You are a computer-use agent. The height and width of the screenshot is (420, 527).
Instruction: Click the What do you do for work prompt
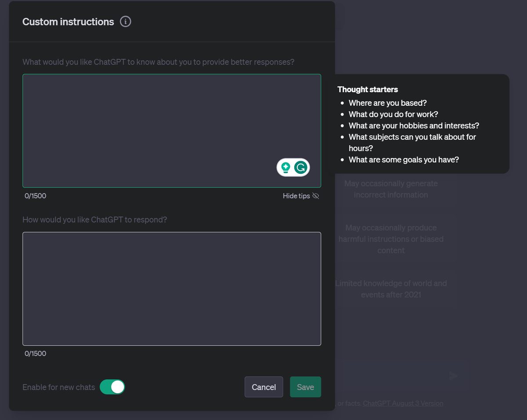point(393,114)
